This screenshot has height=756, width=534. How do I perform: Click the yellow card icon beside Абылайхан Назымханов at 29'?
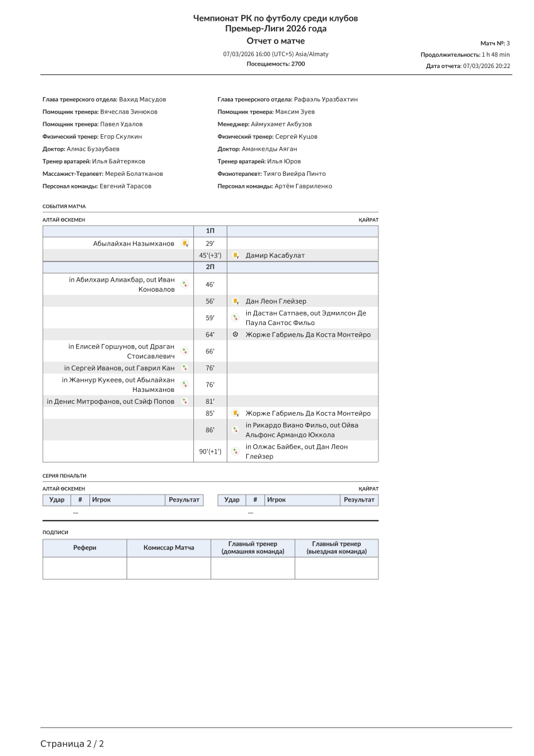point(185,243)
